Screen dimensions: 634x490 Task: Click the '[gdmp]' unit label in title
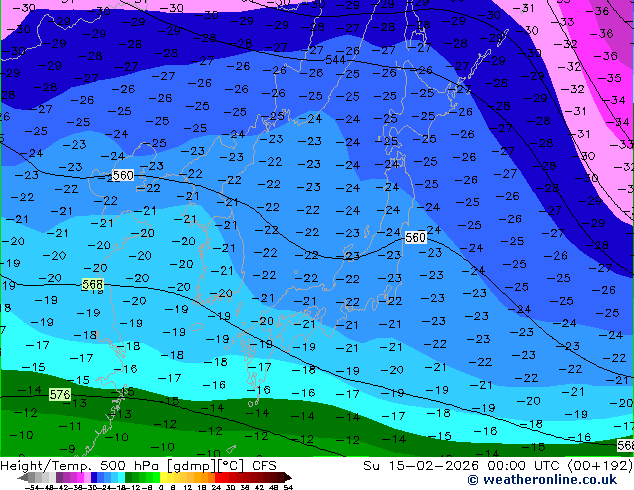[x=191, y=466]
